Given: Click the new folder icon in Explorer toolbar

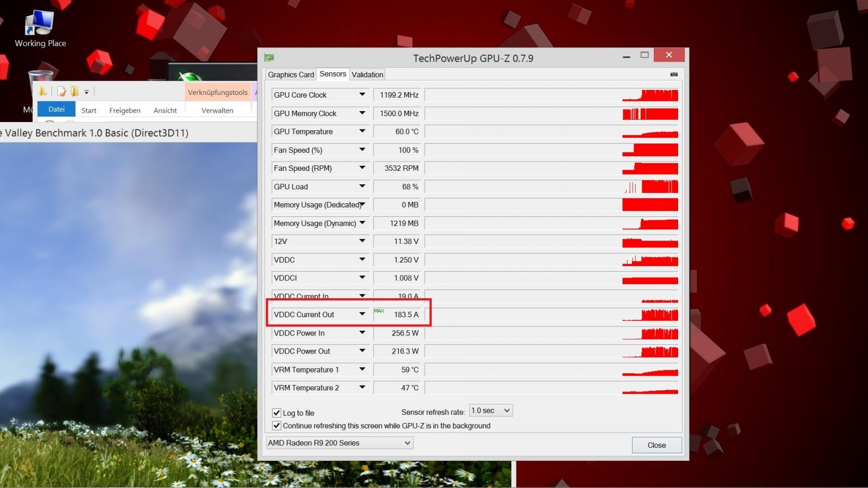Looking at the screenshot, I should click(74, 91).
